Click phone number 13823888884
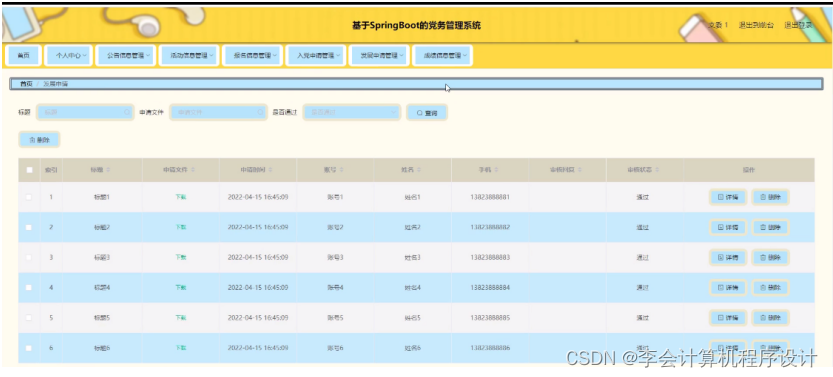The height and width of the screenshot is (377, 833). tap(490, 287)
